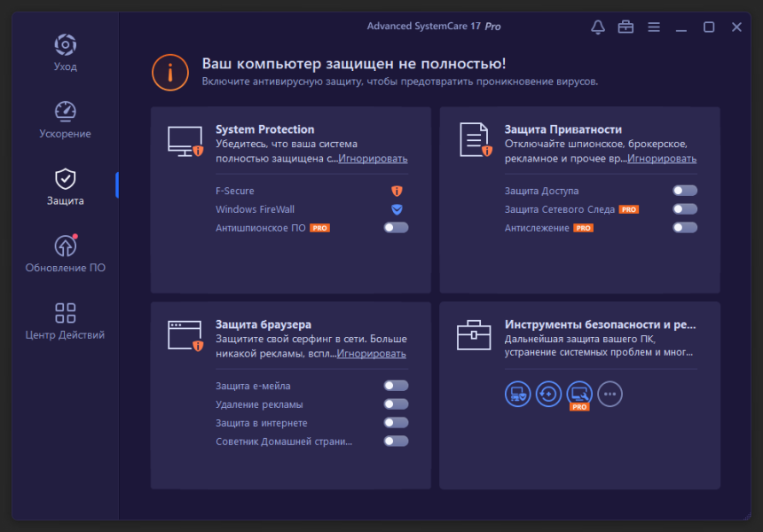Launch the PRO-badged security tool icon
Viewport: 763px width, 532px height.
coord(579,395)
